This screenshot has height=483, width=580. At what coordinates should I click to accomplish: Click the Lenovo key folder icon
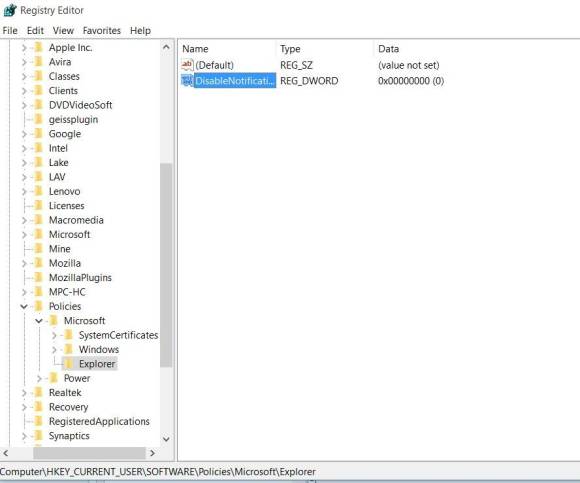[x=38, y=191]
